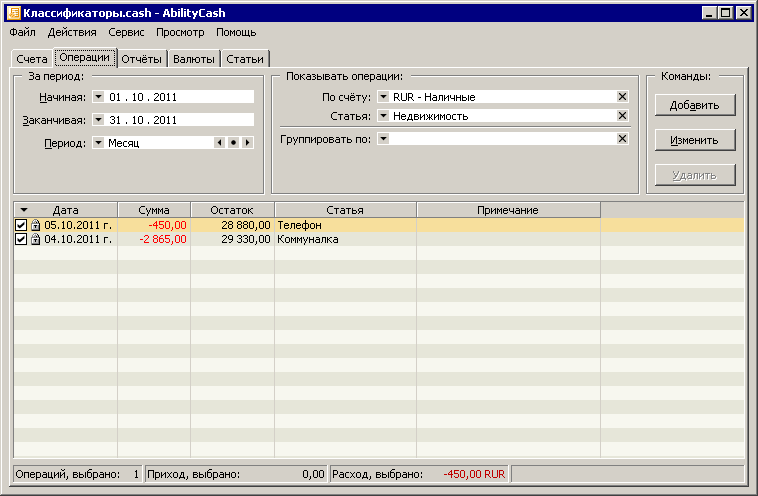
Task: Uncheck the 04.10.2011 operation checkbox
Action: point(21,240)
